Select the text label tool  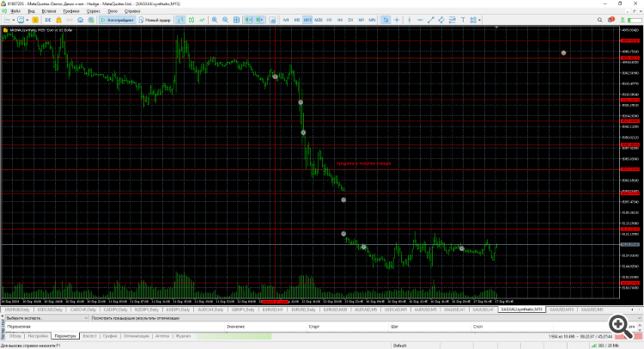click(463, 20)
